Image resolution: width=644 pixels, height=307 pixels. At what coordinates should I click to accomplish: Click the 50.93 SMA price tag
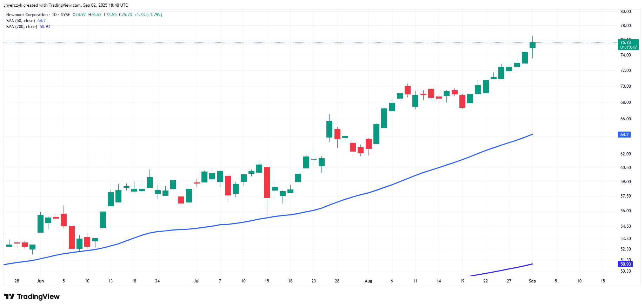pyautogui.click(x=625, y=264)
